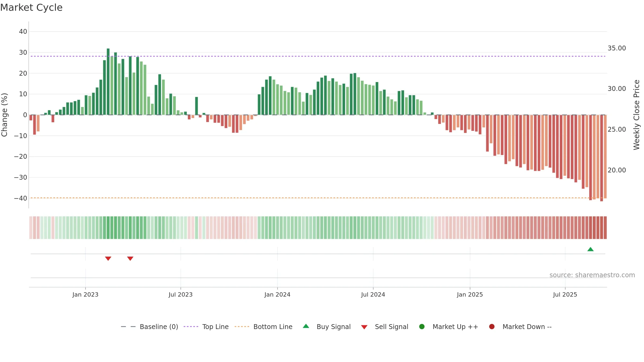Click the first red Sell Signal marker
Screen dimensions: 644x362
tap(108, 258)
